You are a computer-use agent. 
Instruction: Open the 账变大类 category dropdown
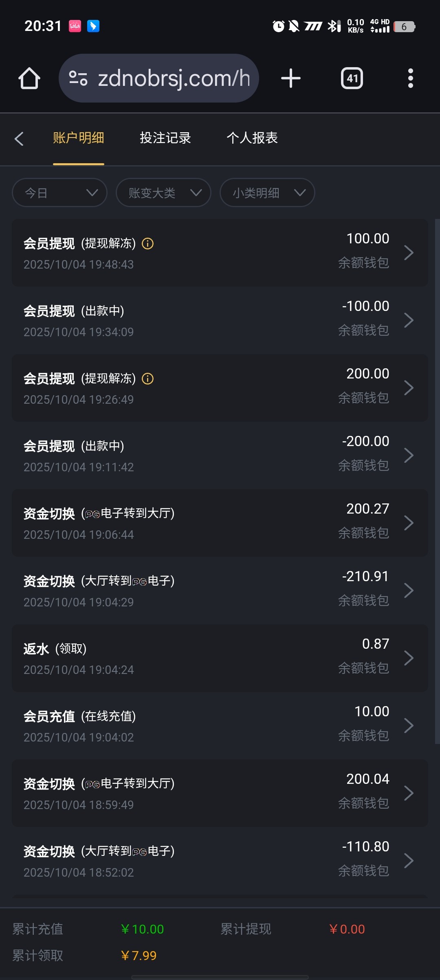[x=163, y=192]
